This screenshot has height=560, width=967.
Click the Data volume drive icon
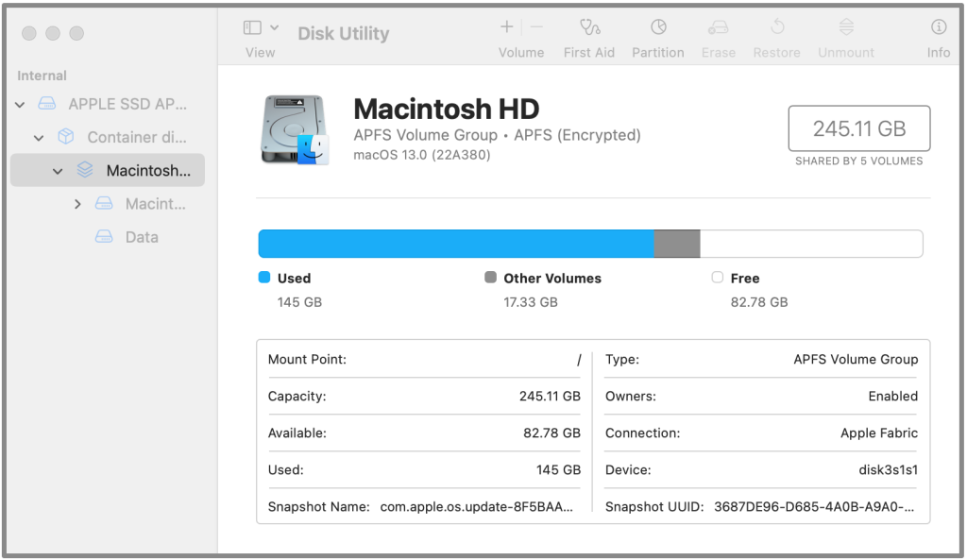tap(104, 236)
